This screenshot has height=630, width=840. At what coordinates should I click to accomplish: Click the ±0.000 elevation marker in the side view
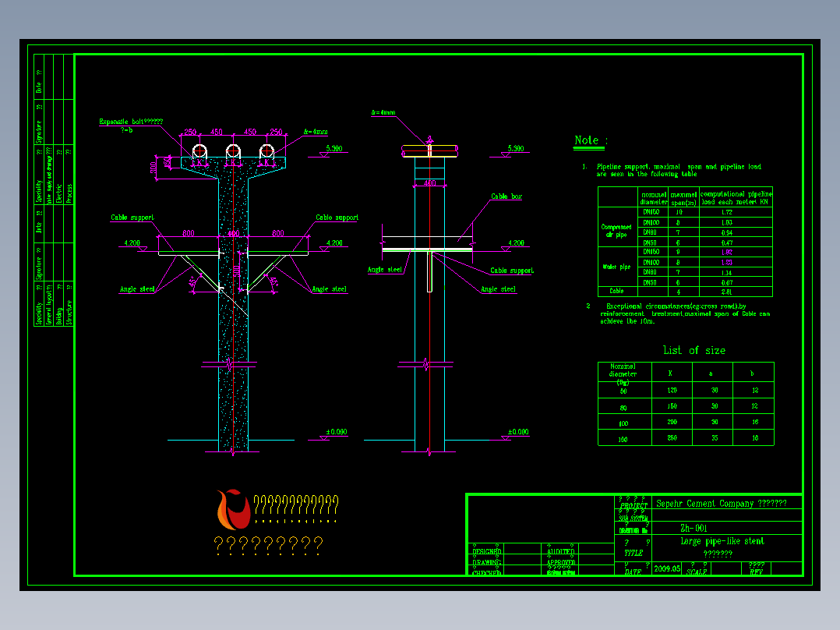point(518,432)
